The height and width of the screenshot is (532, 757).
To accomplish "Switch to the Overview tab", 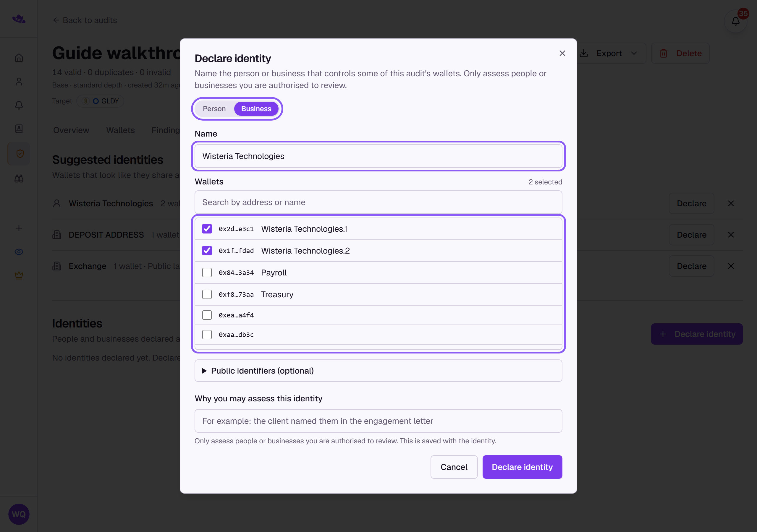I will 71,130.
